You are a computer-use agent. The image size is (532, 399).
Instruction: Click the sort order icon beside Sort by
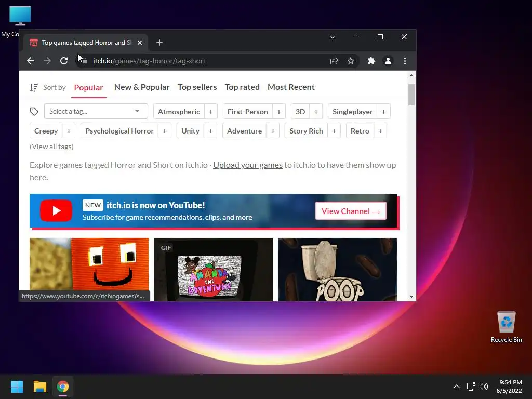pyautogui.click(x=34, y=87)
